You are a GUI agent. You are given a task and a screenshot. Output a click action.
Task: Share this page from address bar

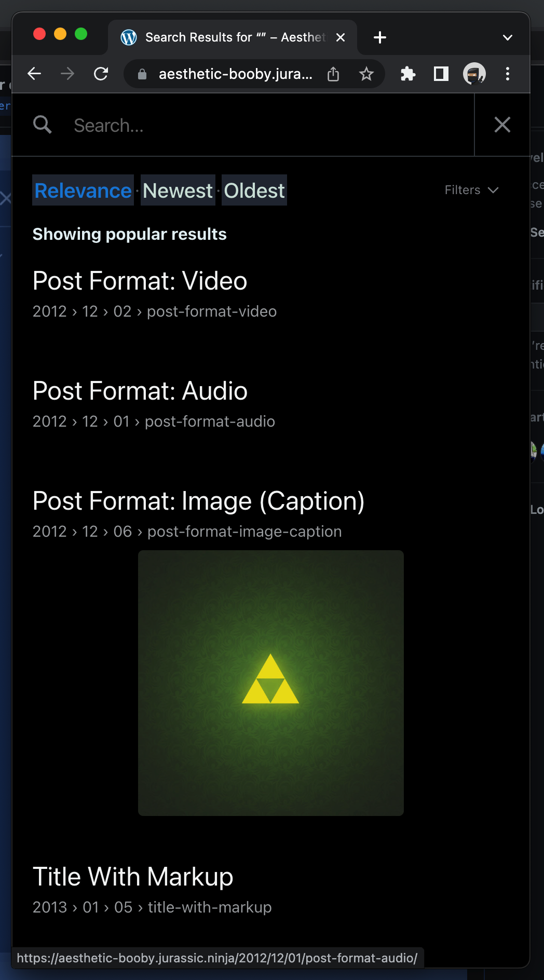click(x=333, y=74)
